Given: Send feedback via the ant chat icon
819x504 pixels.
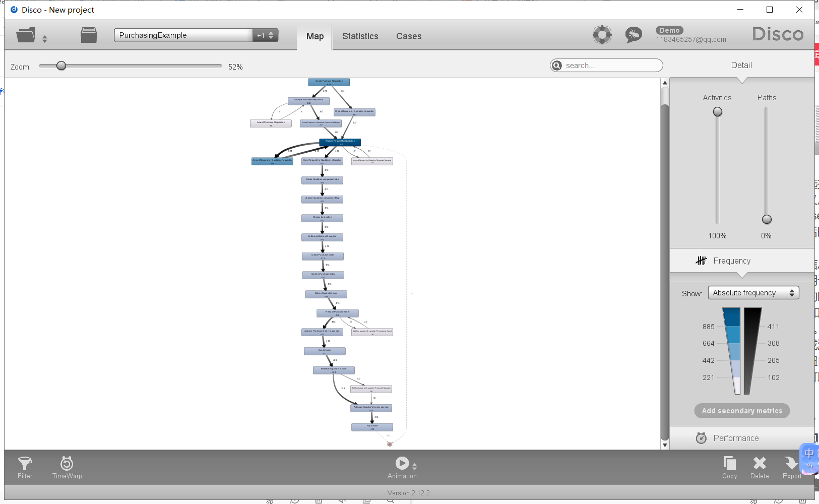Looking at the screenshot, I should click(633, 34).
